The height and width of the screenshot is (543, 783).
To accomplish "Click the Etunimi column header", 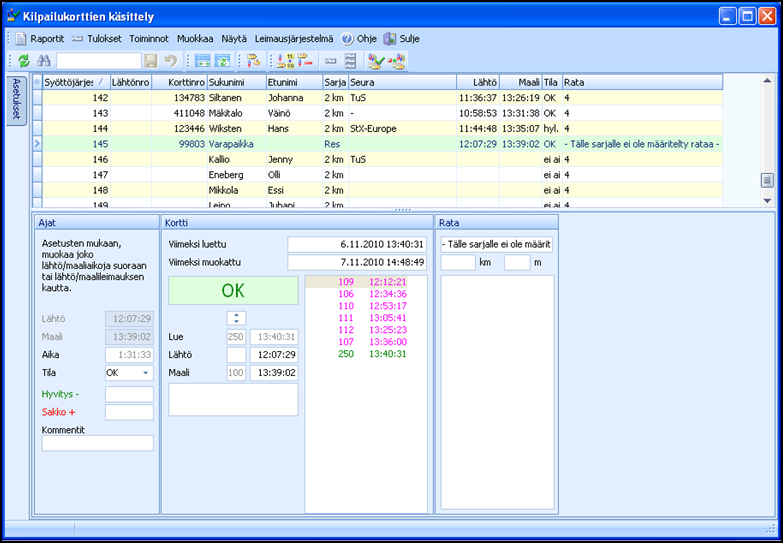I will pyautogui.click(x=295, y=82).
